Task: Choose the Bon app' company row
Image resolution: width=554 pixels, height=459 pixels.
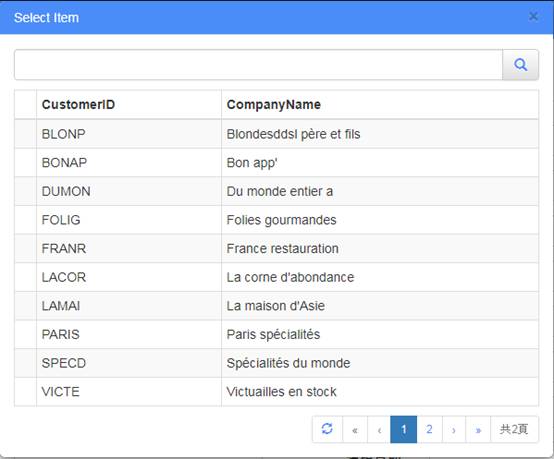Action: (x=277, y=163)
